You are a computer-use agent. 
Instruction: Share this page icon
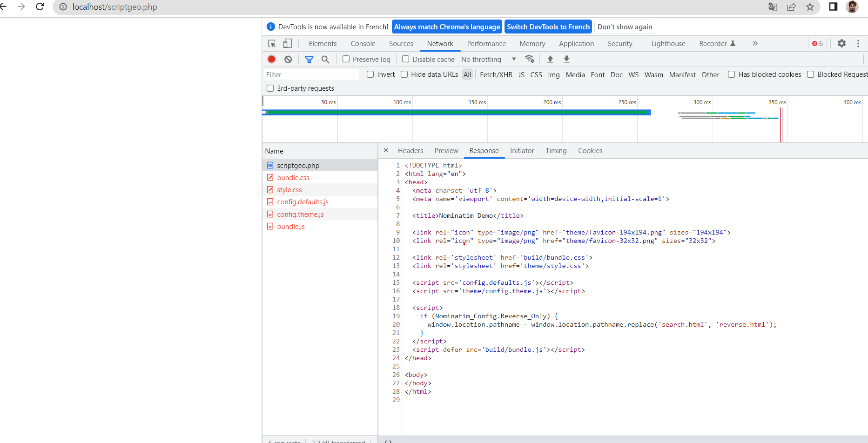(x=791, y=7)
